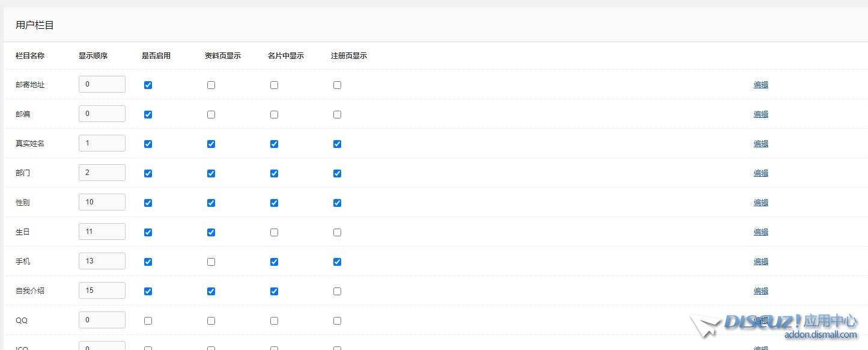Image resolution: width=868 pixels, height=350 pixels.
Task: Open the 编辑 link for 性别
Action: click(760, 203)
